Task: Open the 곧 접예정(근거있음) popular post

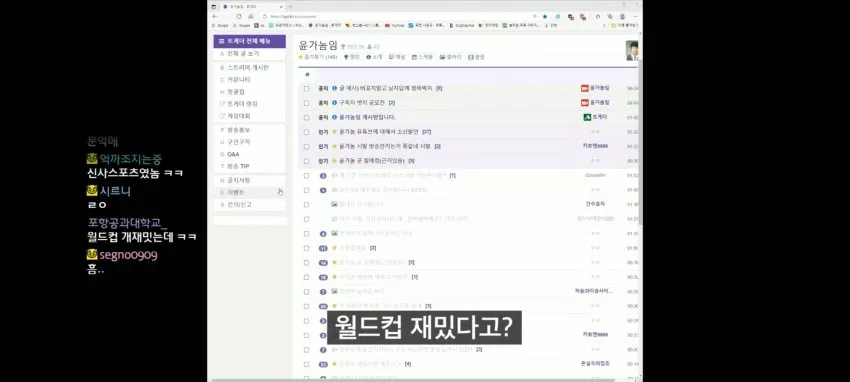Action: click(x=372, y=161)
